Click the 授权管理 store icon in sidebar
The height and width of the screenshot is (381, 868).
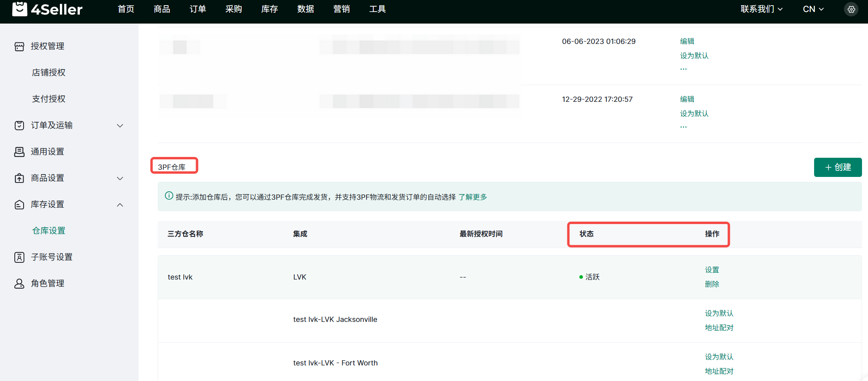[19, 46]
